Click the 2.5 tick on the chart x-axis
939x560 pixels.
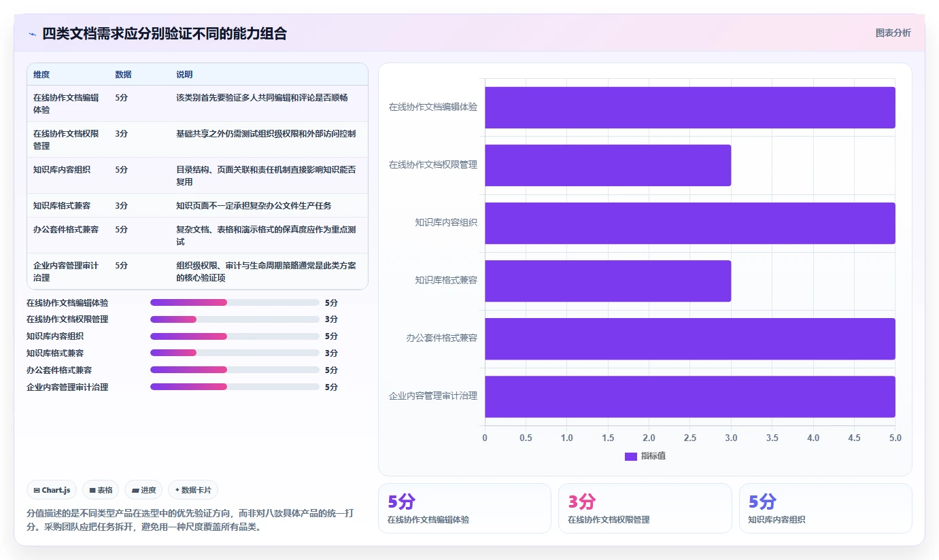[x=690, y=438]
